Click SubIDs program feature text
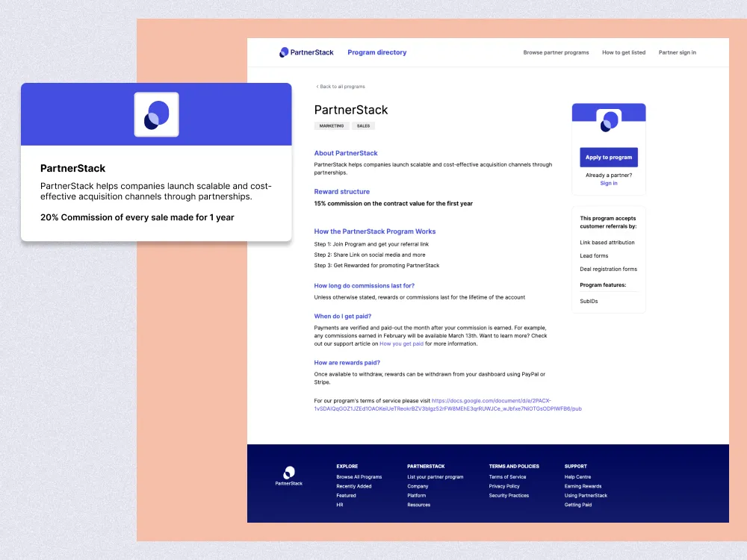This screenshot has height=560, width=747. click(x=589, y=301)
